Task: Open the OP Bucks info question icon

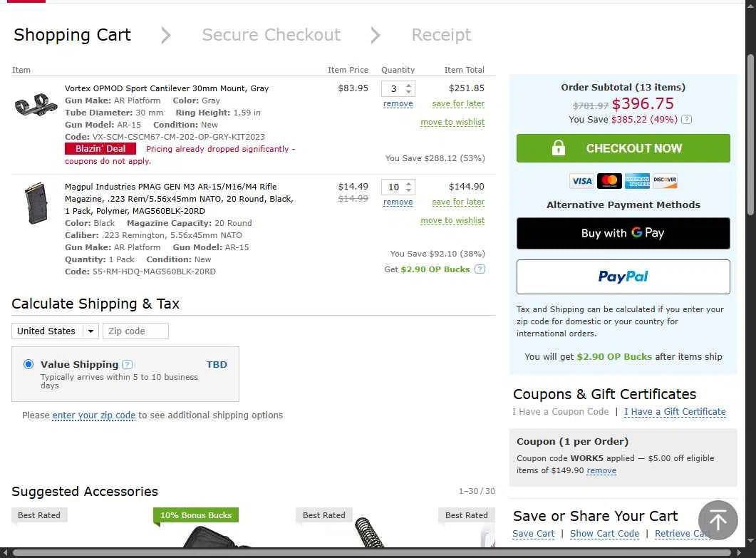Action: pos(480,269)
